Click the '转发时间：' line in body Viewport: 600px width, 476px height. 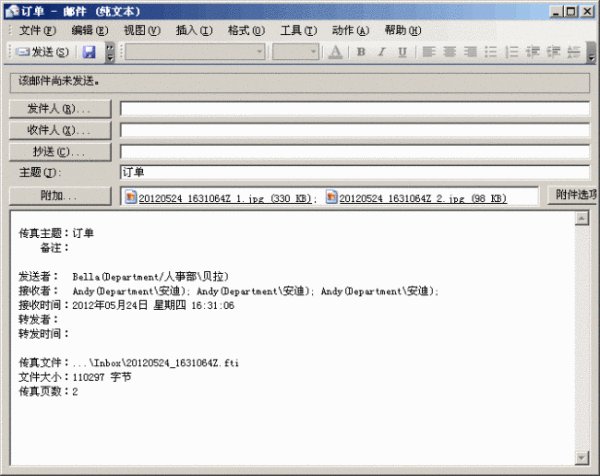[44, 334]
